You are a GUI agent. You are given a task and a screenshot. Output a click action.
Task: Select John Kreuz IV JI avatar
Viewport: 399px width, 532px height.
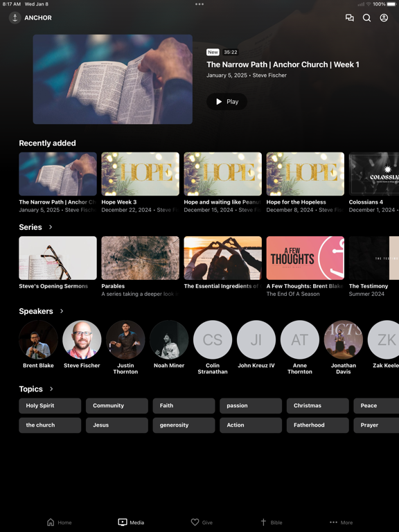256,339
